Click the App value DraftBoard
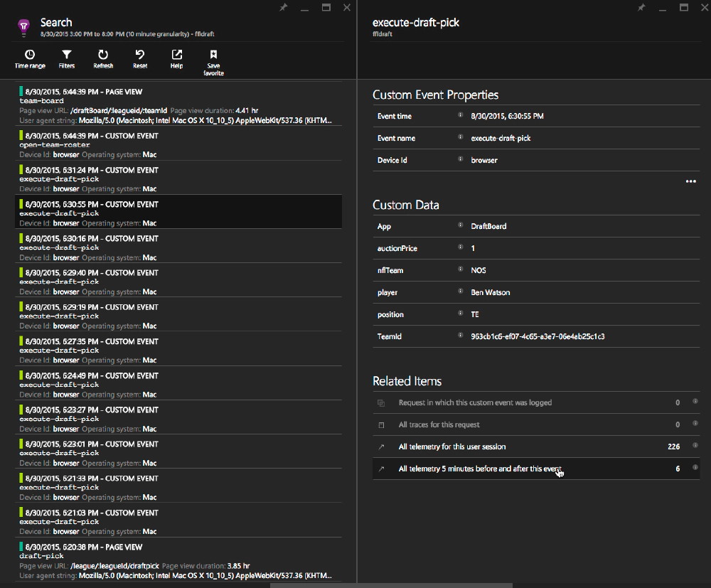 point(488,226)
